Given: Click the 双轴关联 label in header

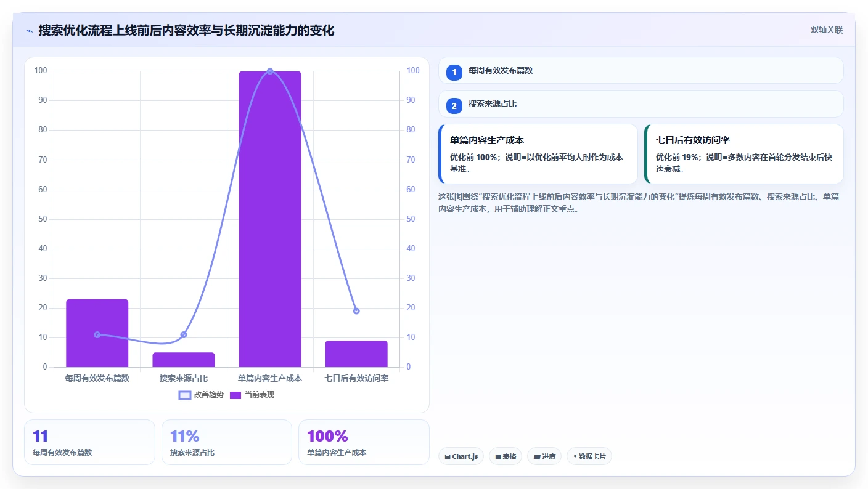Looking at the screenshot, I should (826, 30).
